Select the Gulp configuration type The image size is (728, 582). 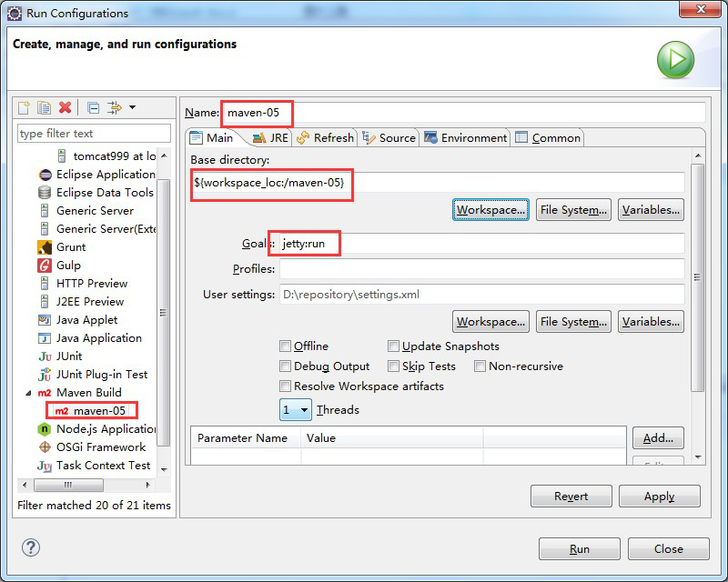coord(67,265)
